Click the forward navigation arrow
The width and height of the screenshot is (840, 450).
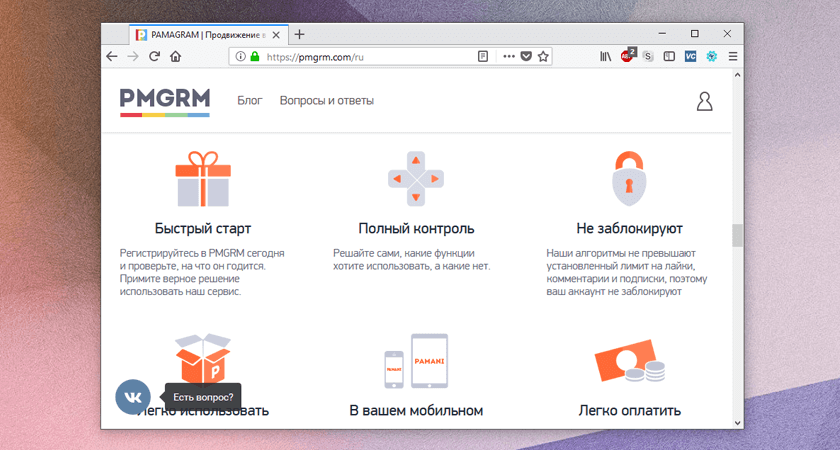(133, 56)
